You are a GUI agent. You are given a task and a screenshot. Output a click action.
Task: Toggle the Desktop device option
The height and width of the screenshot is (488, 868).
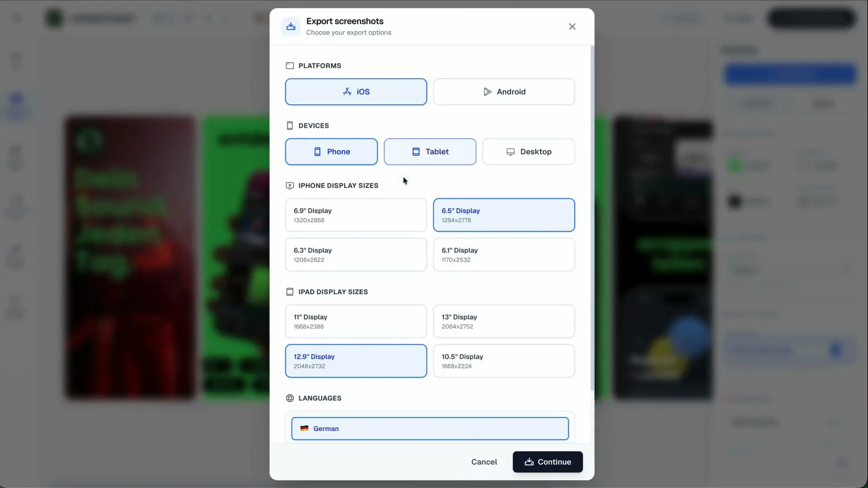pos(528,152)
